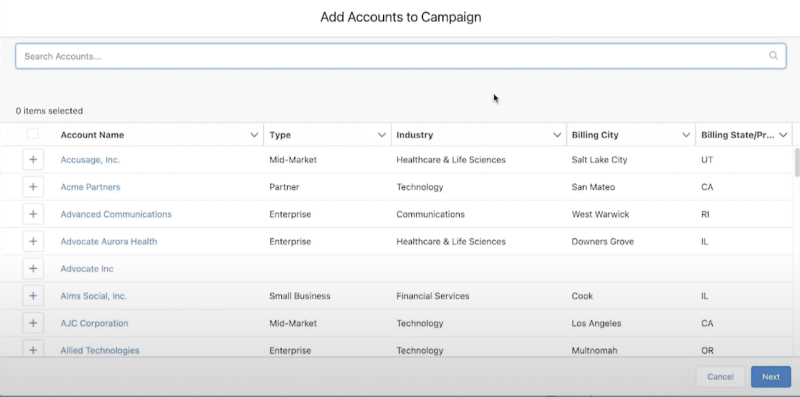Open the Advocate Aurora Health link
The image size is (800, 397).
109,241
